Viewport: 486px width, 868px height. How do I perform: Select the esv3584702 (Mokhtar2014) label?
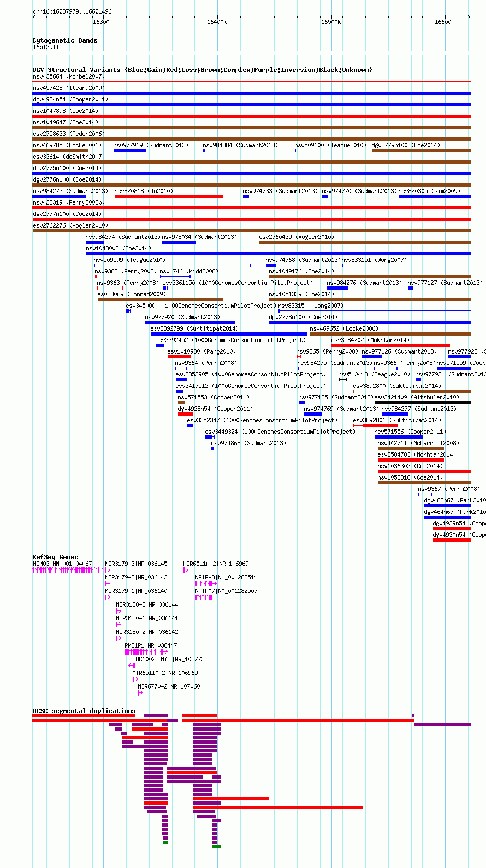[x=370, y=340]
